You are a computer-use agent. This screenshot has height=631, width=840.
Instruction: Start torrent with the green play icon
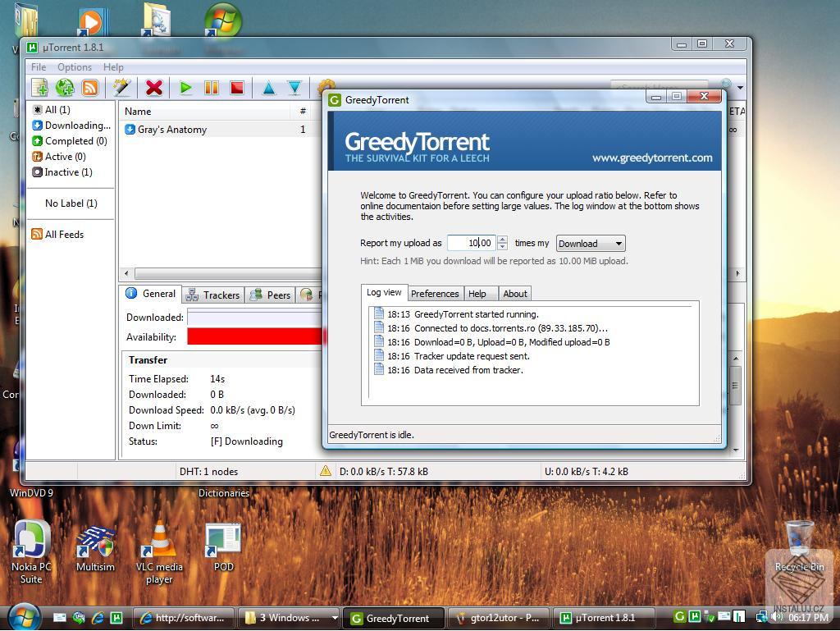(x=186, y=87)
